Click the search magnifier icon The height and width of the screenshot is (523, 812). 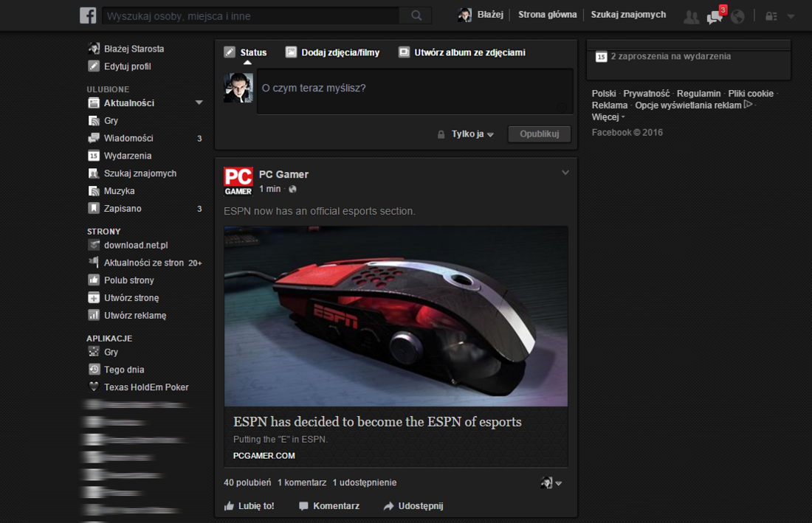(x=416, y=15)
